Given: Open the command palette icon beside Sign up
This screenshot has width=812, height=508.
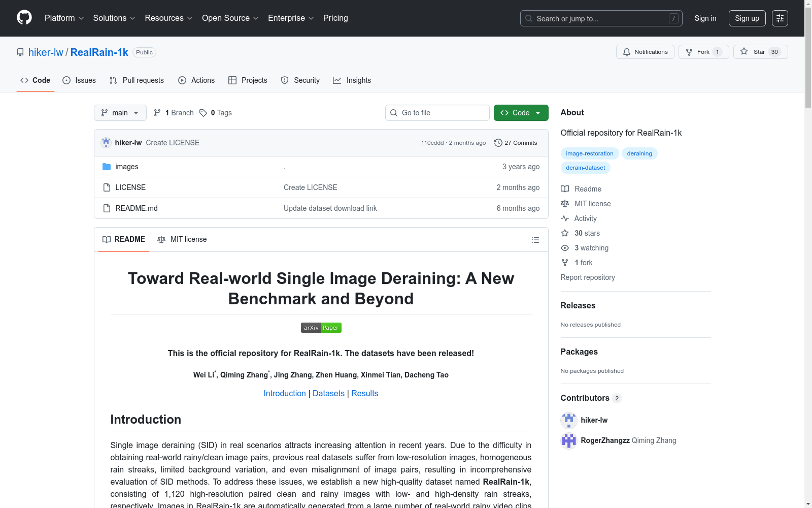Looking at the screenshot, I should (x=780, y=18).
